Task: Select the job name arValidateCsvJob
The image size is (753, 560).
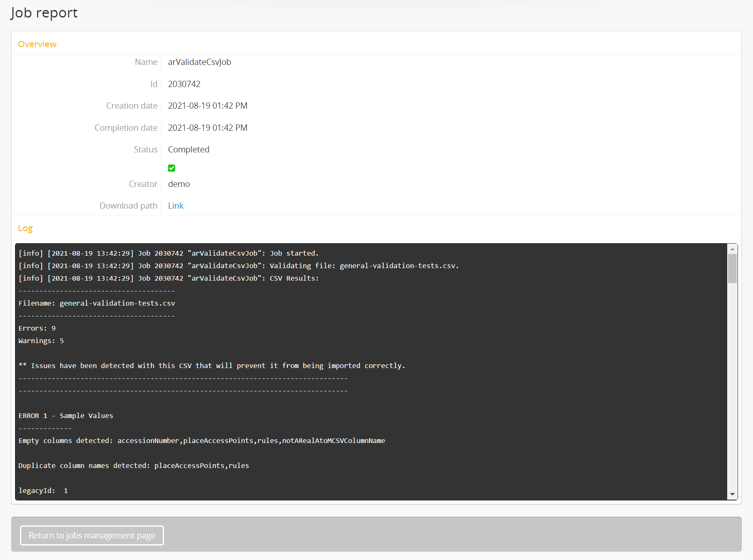Action: point(199,62)
